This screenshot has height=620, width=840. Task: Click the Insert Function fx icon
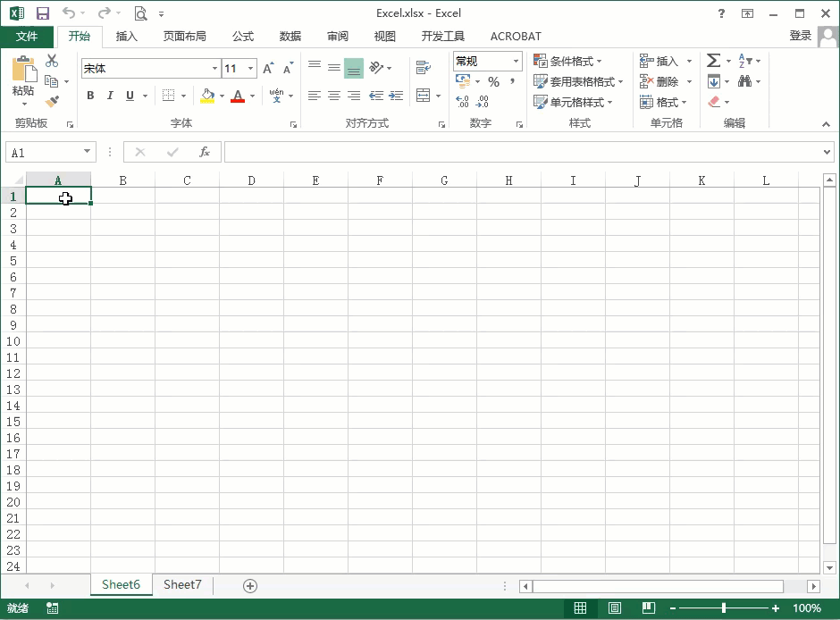click(x=205, y=152)
